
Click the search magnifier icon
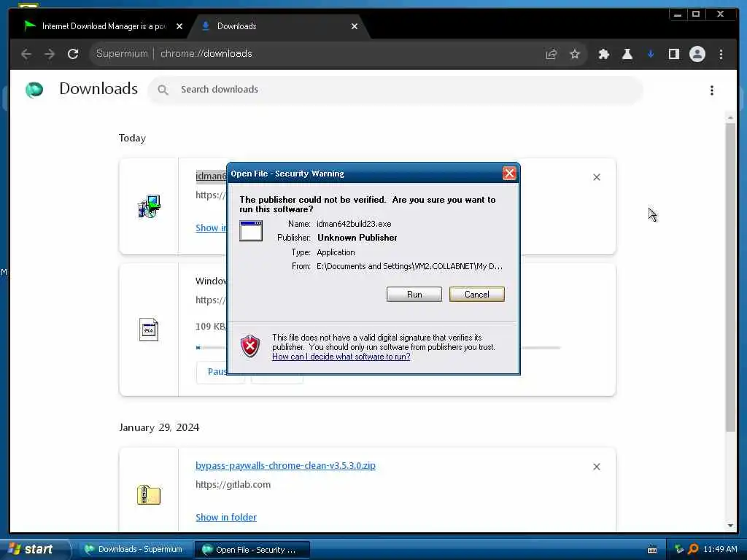point(163,90)
